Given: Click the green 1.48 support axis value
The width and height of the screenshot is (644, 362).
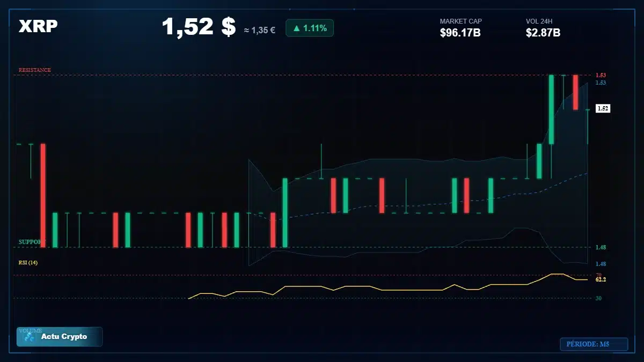Looking at the screenshot, I should coord(601,247).
